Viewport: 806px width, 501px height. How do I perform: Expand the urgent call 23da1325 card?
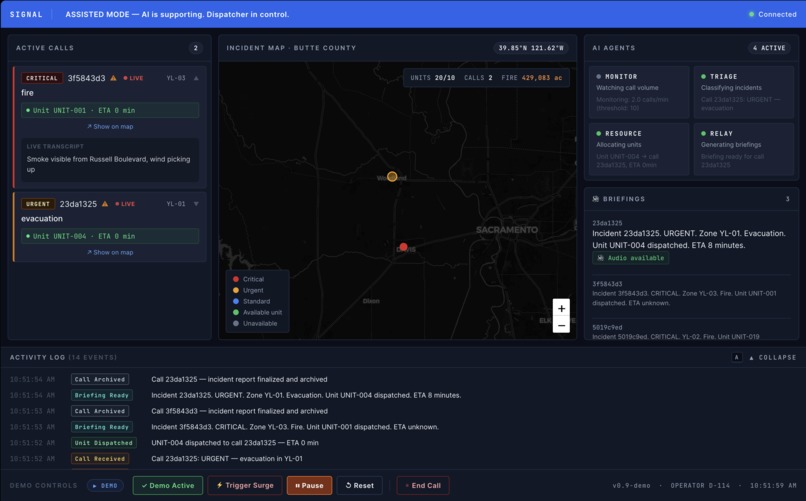tap(196, 204)
